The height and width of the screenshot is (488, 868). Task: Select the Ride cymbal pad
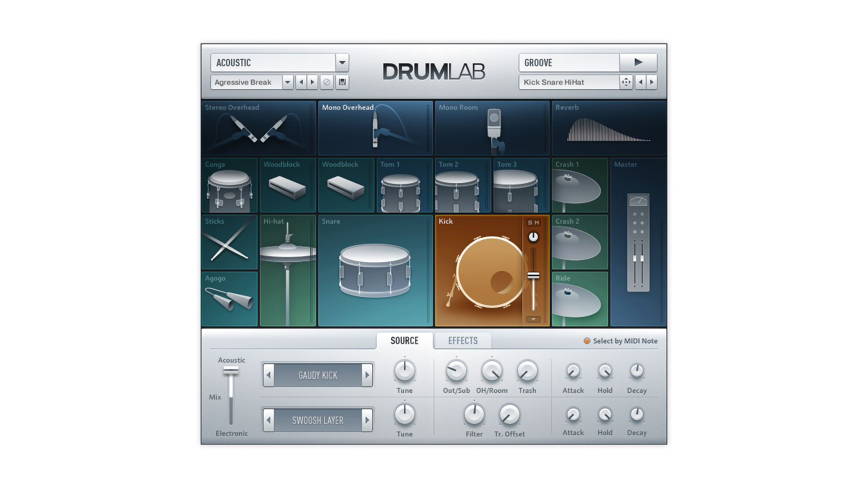(x=579, y=299)
